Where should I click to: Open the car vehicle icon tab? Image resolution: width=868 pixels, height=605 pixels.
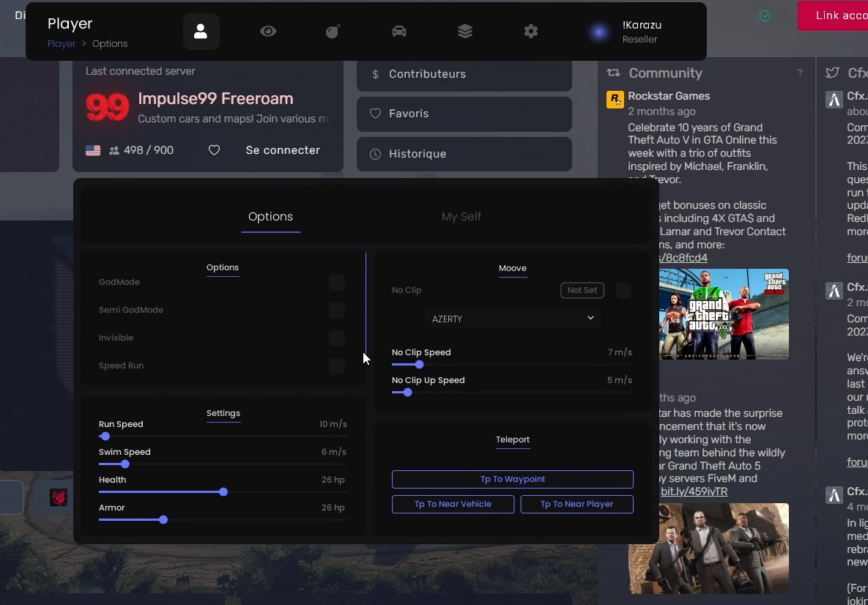click(x=399, y=31)
